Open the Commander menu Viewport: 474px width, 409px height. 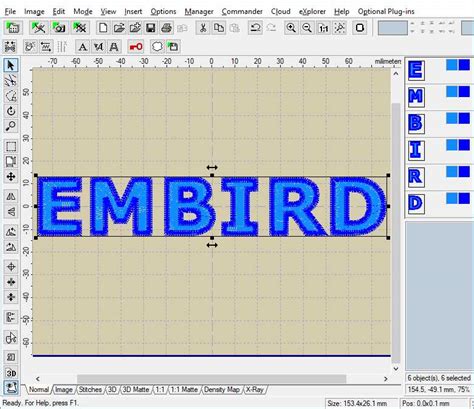(x=242, y=12)
